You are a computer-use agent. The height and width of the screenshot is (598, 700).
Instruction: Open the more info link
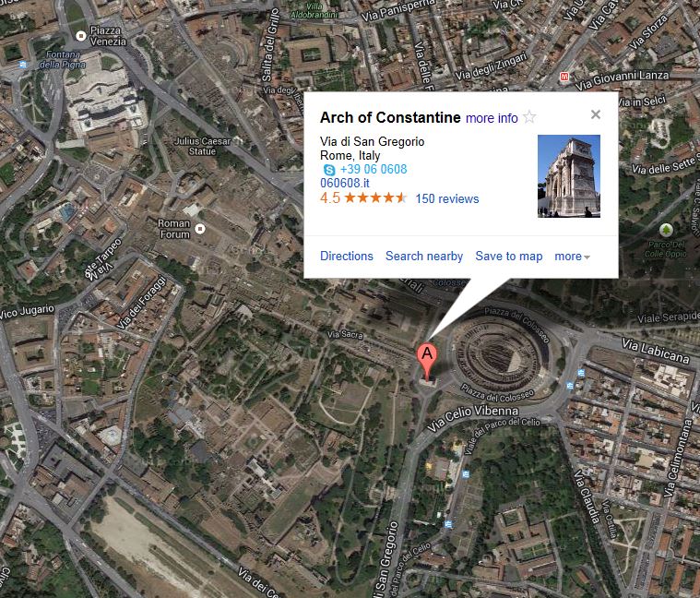[x=492, y=118]
